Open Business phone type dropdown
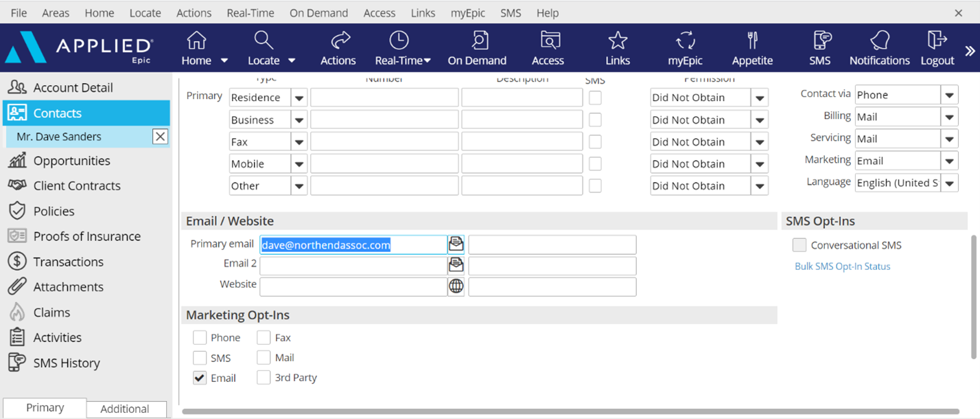Viewport: 980px width, 419px height. coord(299,120)
